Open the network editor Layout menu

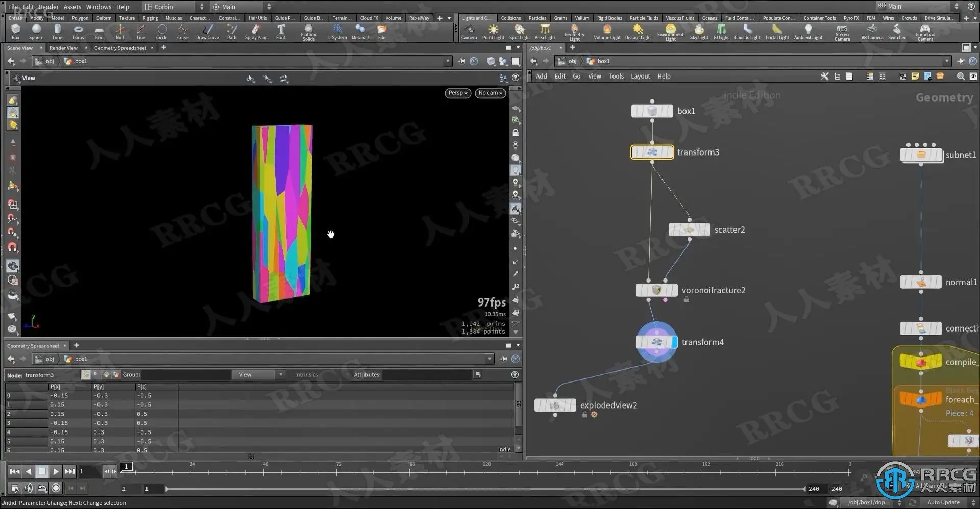tap(640, 76)
